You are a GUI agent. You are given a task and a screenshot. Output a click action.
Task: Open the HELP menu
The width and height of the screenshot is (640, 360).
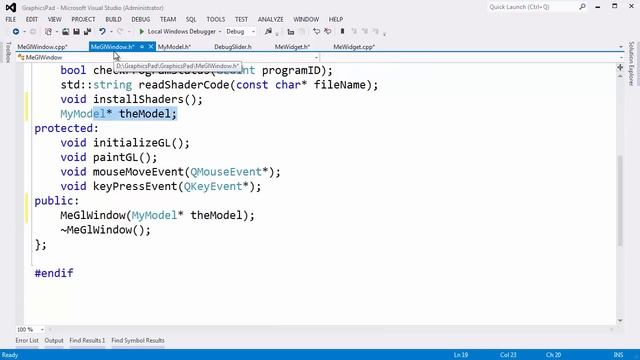336,19
